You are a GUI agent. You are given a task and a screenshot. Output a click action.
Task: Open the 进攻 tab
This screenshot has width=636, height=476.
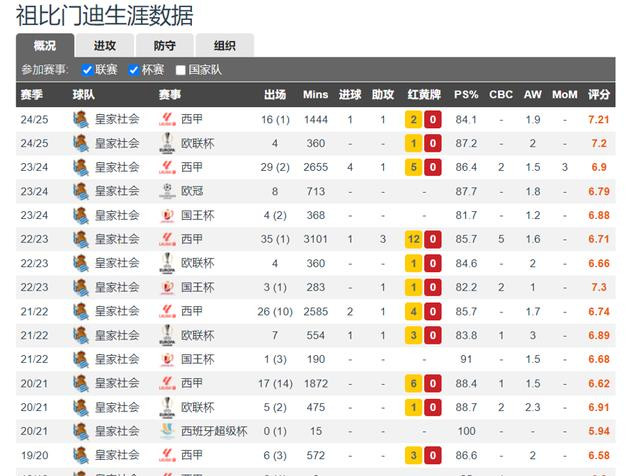105,45
